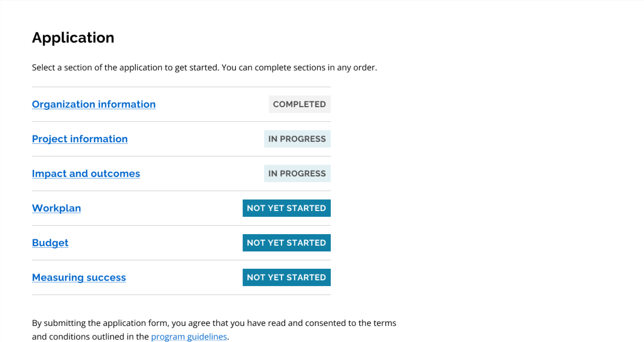
Task: Open the Project information section
Action: point(80,139)
